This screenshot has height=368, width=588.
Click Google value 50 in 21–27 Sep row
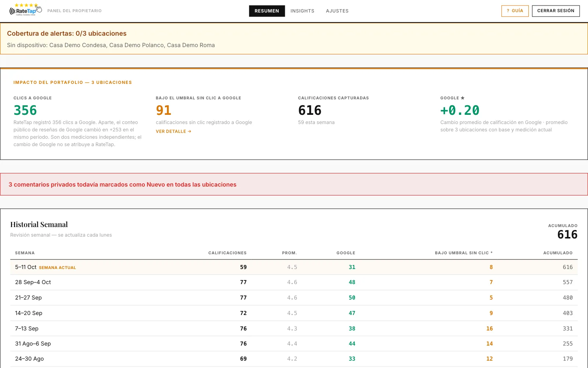352,298
